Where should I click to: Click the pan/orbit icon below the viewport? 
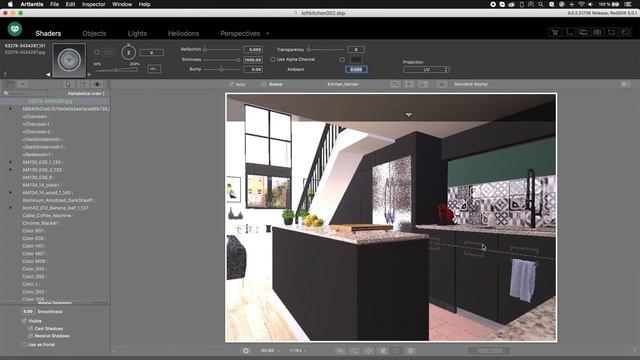coord(368,351)
